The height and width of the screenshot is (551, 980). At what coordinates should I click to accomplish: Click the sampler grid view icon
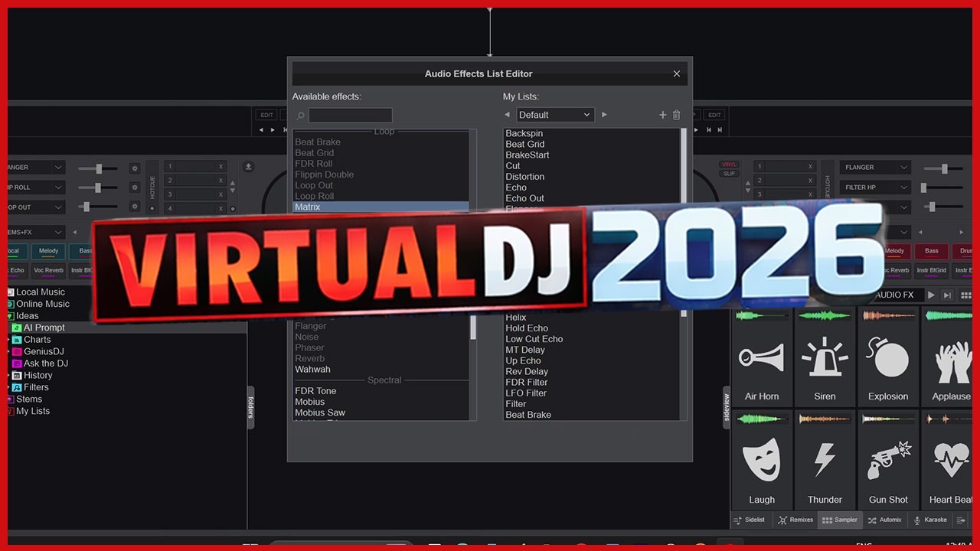point(966,295)
